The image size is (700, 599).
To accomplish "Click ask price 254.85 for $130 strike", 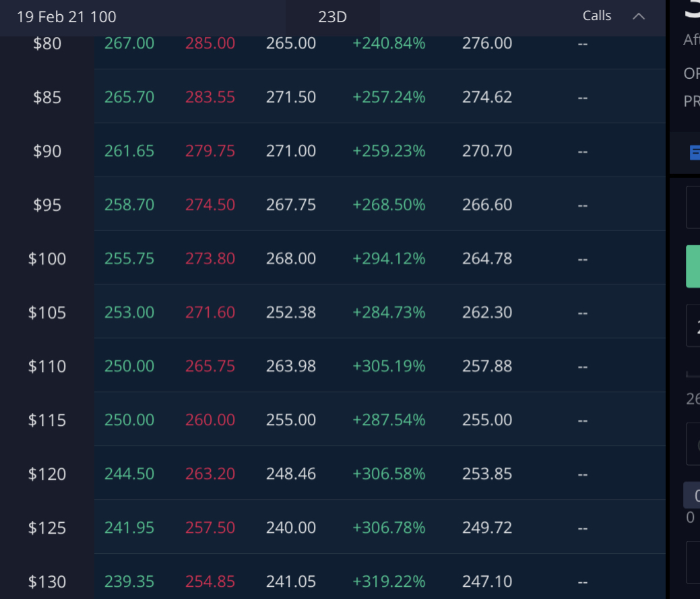I will click(210, 581).
